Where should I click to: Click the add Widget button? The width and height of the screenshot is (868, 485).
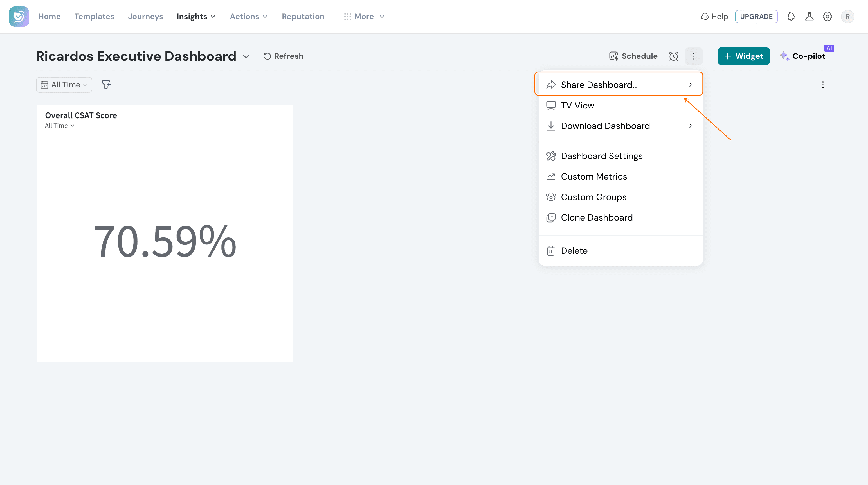(744, 56)
